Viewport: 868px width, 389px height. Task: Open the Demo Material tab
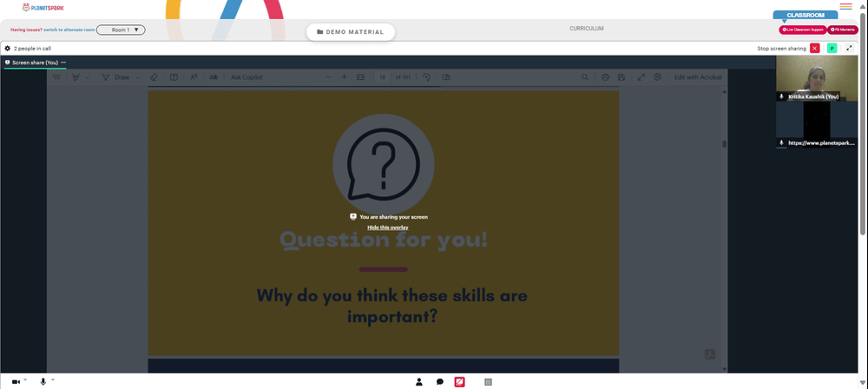pyautogui.click(x=351, y=32)
